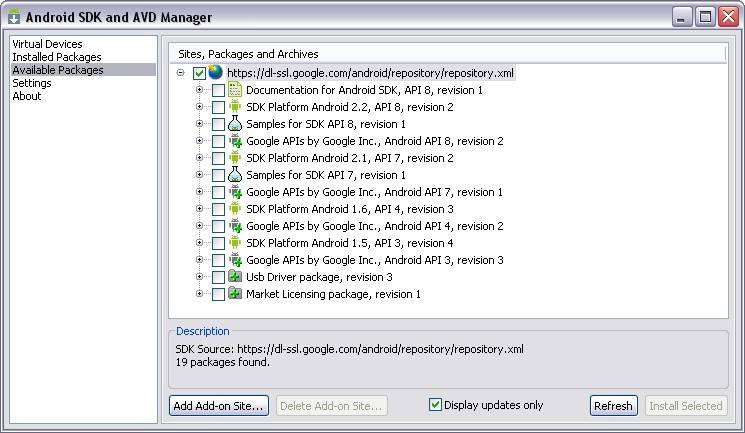
Task: Select 'Usb Driver package, revision 3' row text
Action: (319, 277)
